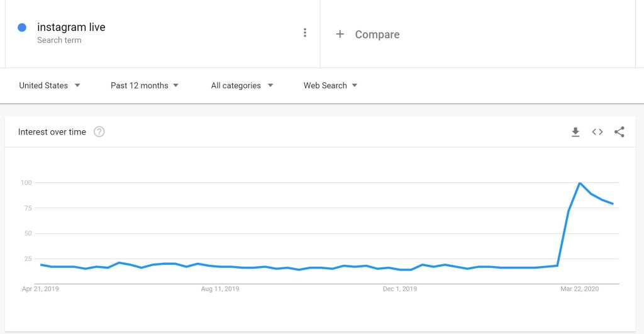Click the Aug 11, 2019 date label
This screenshot has width=644, height=334.
click(x=220, y=289)
